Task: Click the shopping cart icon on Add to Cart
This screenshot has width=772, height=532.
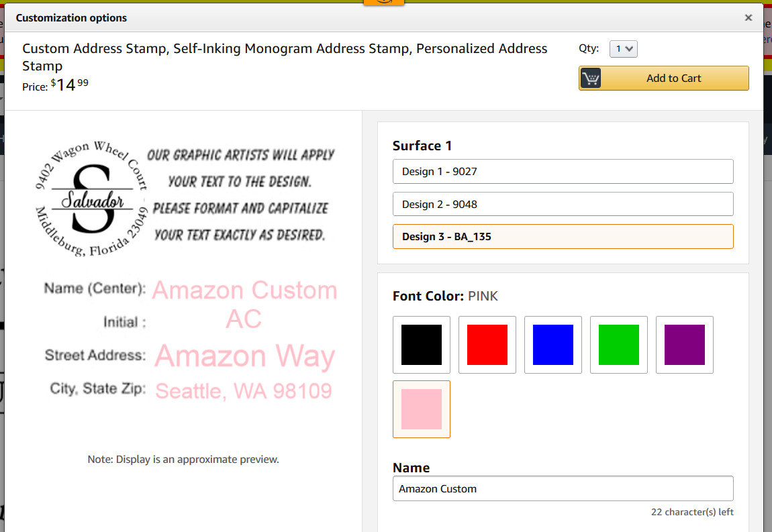Action: tap(591, 78)
